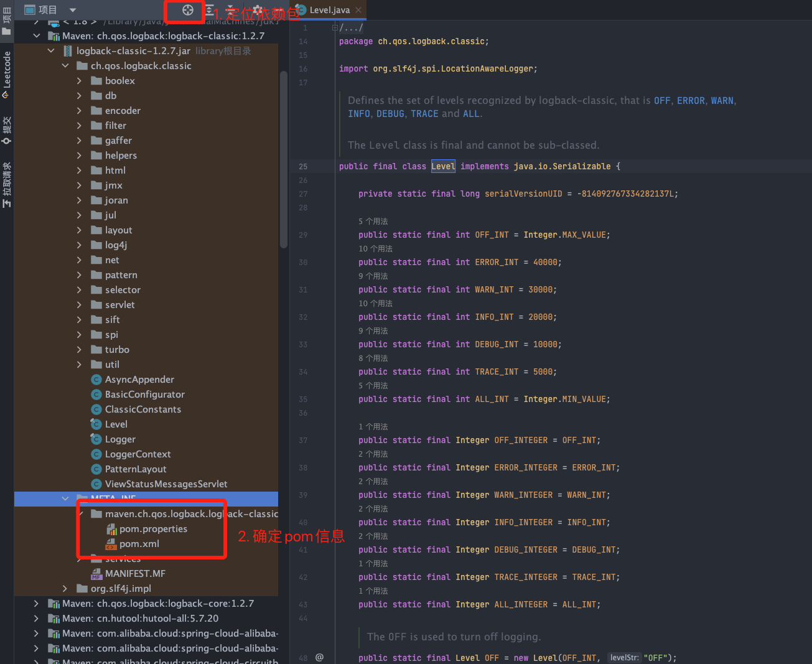Follow the TRACE link in documentation

[x=424, y=114]
